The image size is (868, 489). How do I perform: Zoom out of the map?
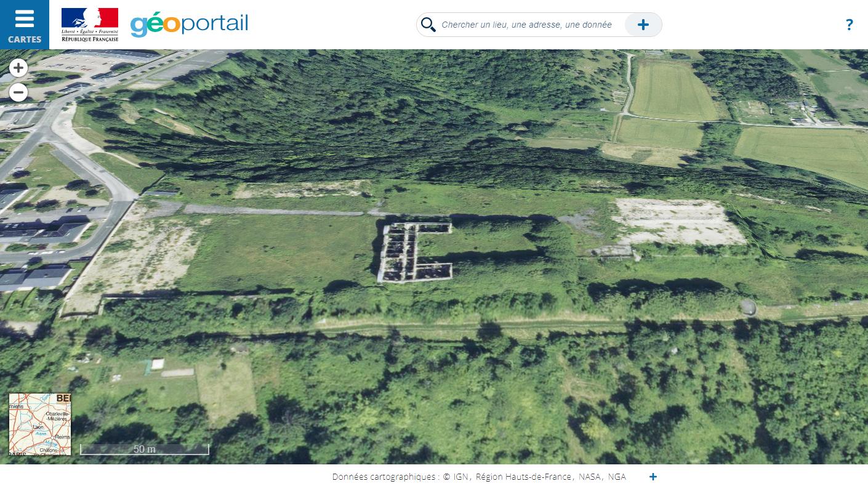18,93
